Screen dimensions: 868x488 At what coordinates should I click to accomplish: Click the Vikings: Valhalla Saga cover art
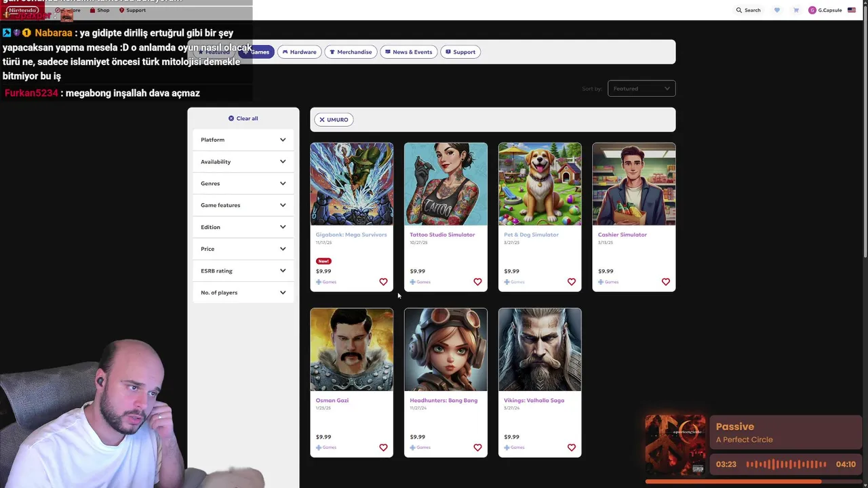[540, 350]
